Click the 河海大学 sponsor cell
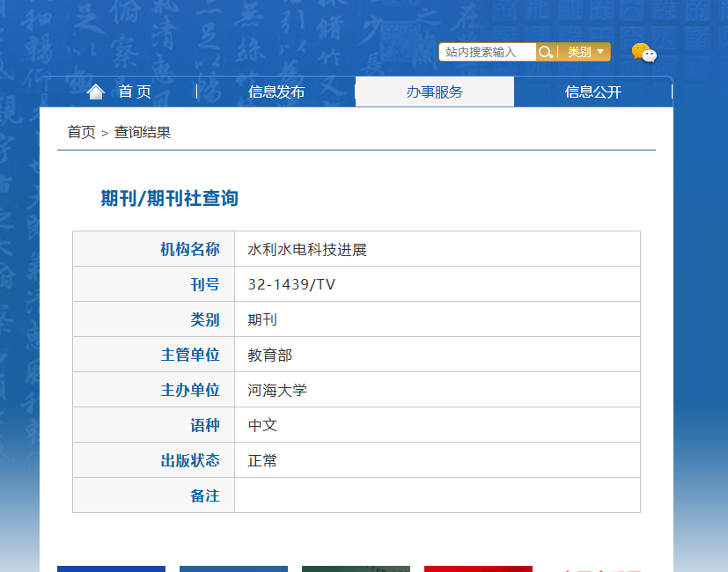728x572 pixels. pos(438,390)
